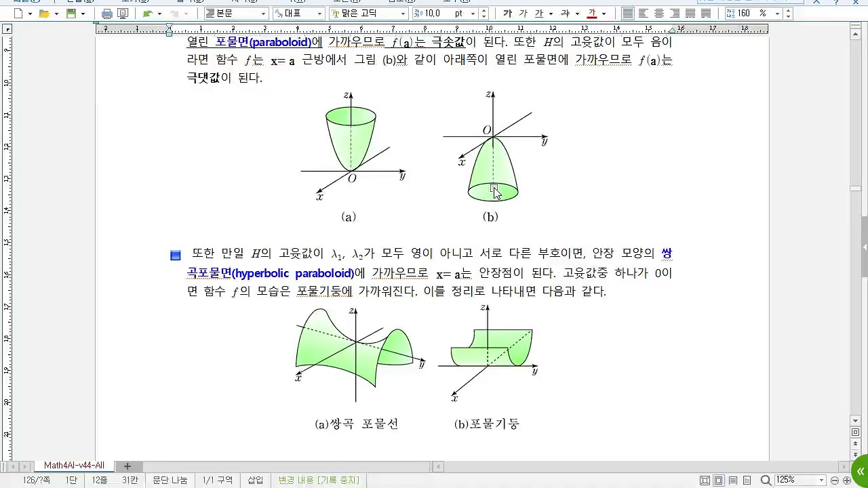Open the New document dropdown arrow
The image size is (868, 488).
click(30, 14)
